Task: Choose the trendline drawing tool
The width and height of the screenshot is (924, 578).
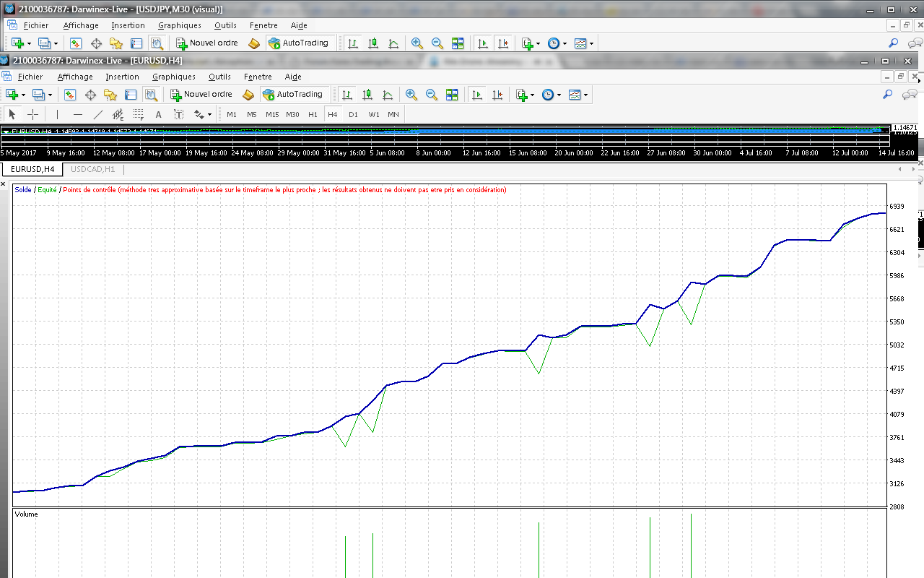Action: pos(98,114)
